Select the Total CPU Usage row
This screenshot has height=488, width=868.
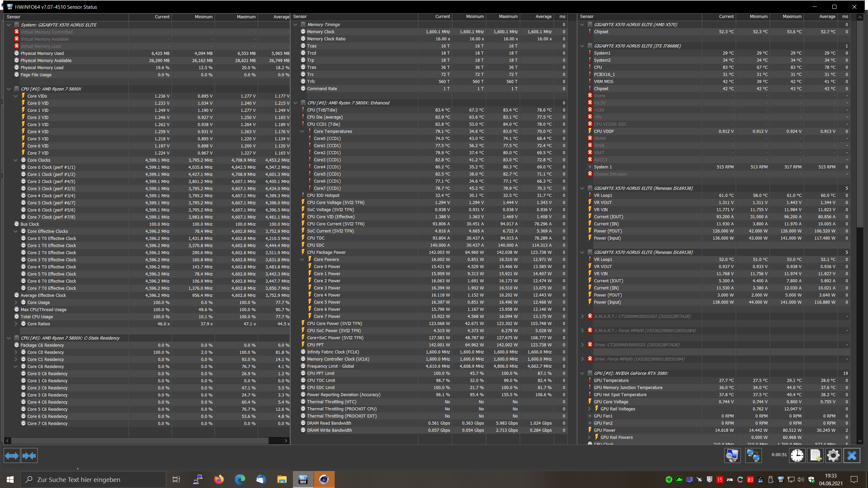point(147,317)
